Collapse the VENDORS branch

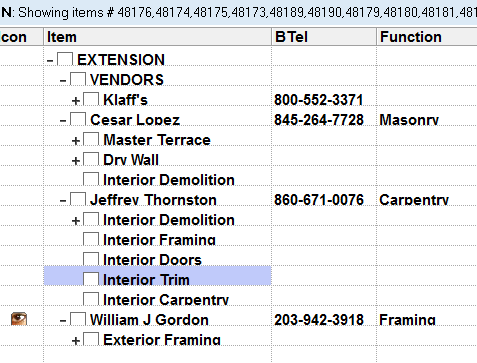(63, 81)
